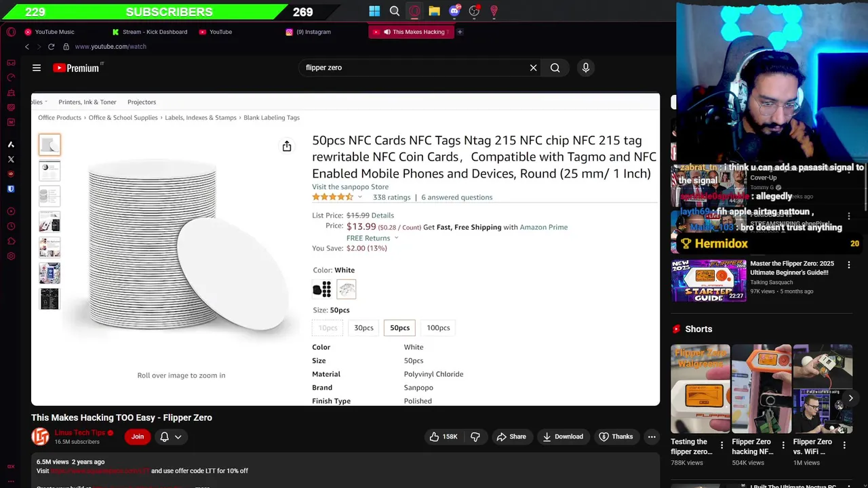Open Windows taskbar search icon
This screenshot has height=488, width=868.
coord(395,11)
